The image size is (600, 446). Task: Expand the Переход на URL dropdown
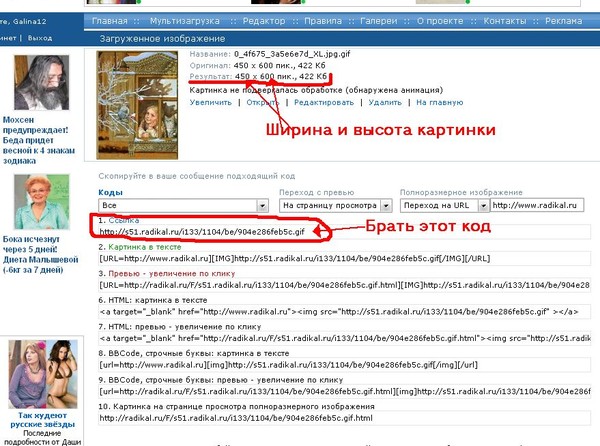click(x=445, y=205)
